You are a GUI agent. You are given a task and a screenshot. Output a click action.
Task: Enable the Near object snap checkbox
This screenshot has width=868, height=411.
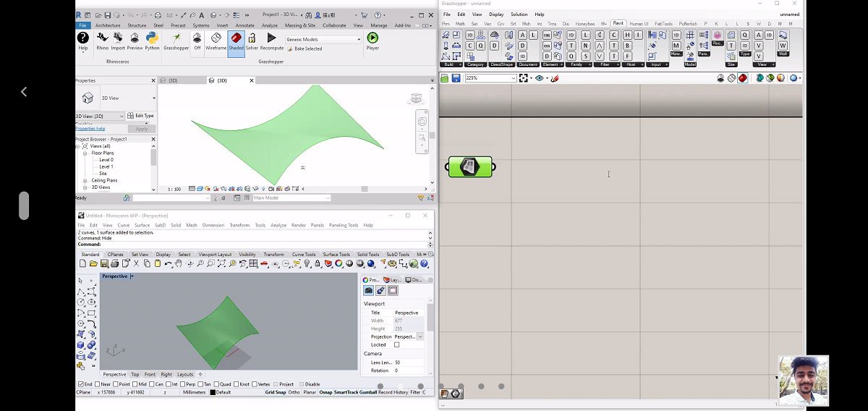[x=98, y=384]
